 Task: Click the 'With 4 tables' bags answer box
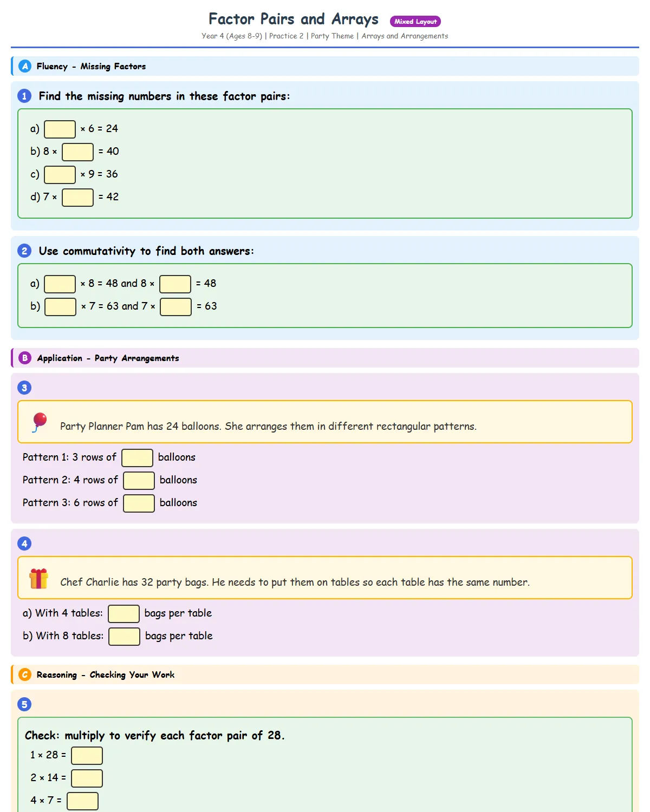click(x=123, y=614)
